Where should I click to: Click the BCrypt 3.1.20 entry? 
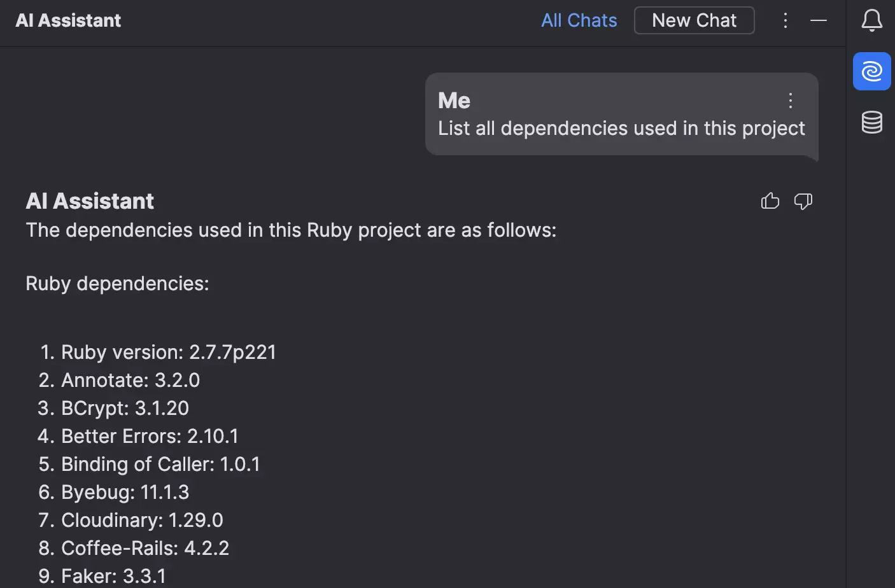tap(125, 408)
